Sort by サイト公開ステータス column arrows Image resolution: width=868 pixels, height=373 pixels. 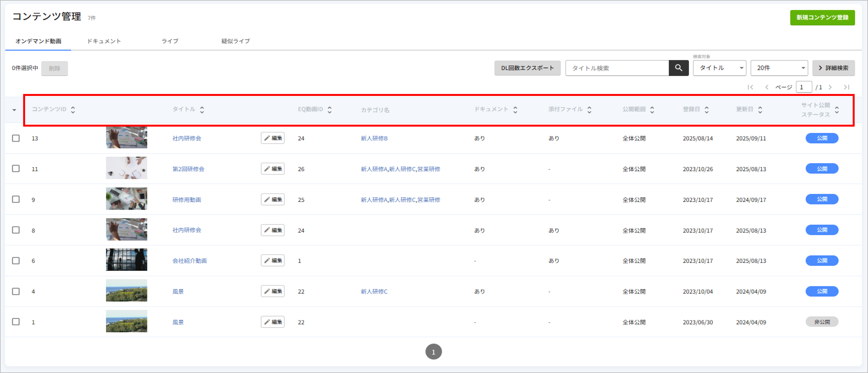pyautogui.click(x=837, y=109)
